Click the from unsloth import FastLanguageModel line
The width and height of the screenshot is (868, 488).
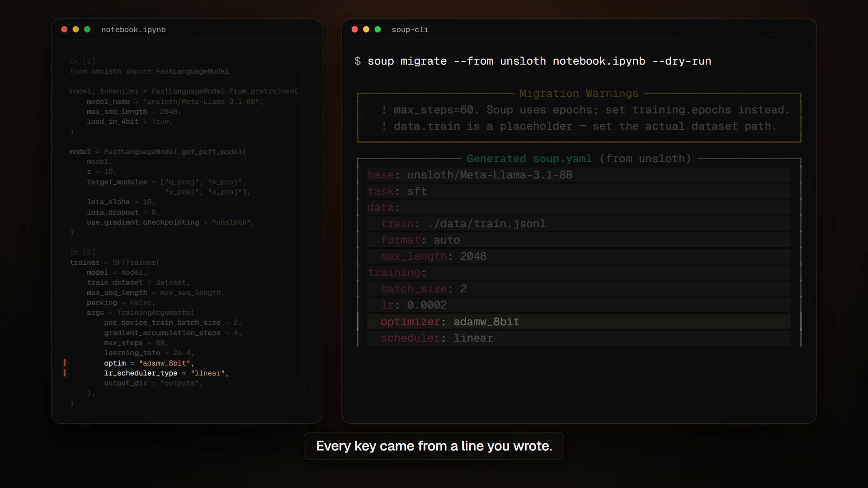pyautogui.click(x=149, y=71)
